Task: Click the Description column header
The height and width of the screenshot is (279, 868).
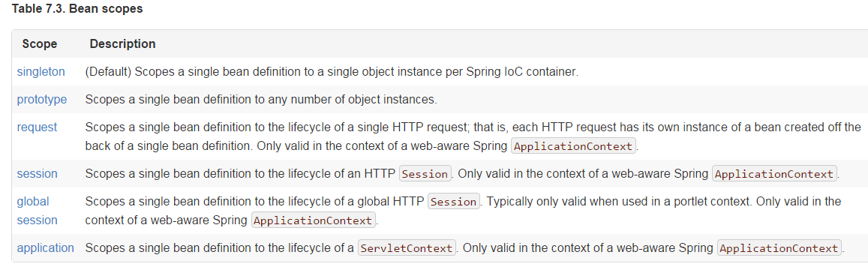Action: pos(122,43)
